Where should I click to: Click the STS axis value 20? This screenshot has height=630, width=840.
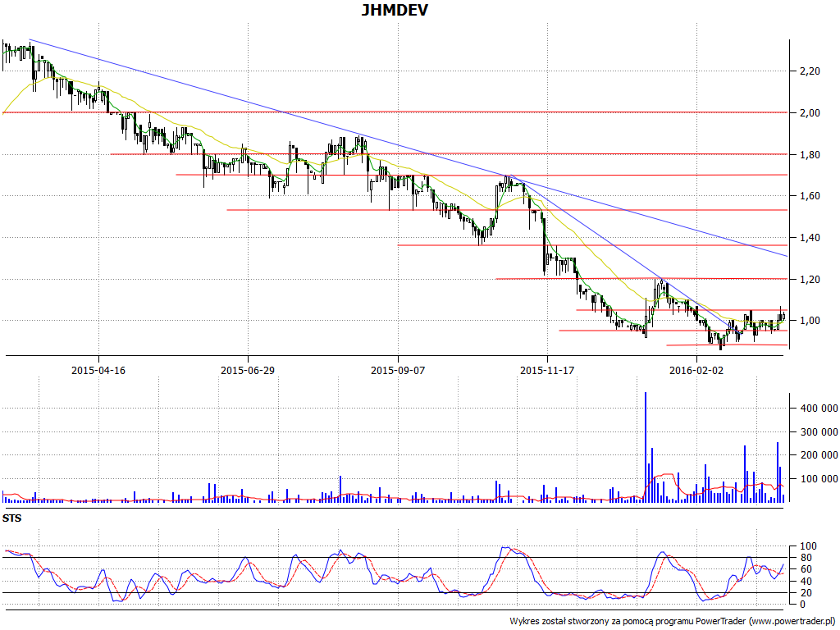click(806, 593)
